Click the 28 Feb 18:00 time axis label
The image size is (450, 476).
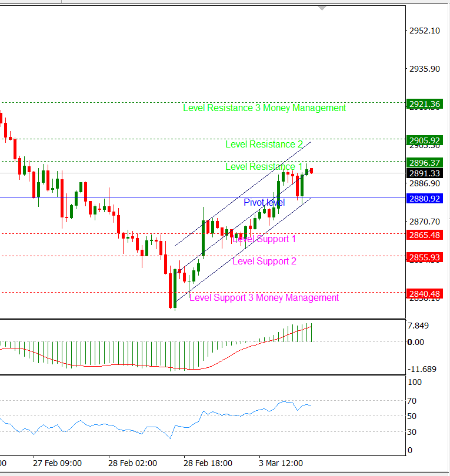(x=208, y=462)
